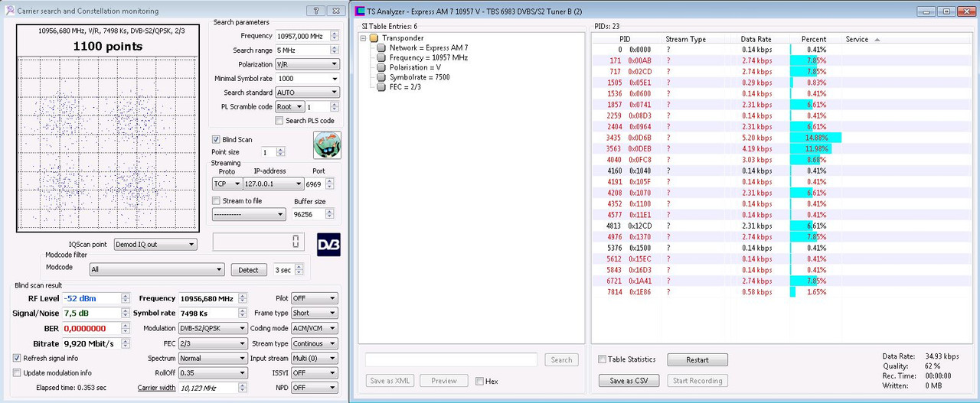The width and height of the screenshot is (980, 403).
Task: Open the streaming Proto TCP dropdown
Action: coord(226,184)
